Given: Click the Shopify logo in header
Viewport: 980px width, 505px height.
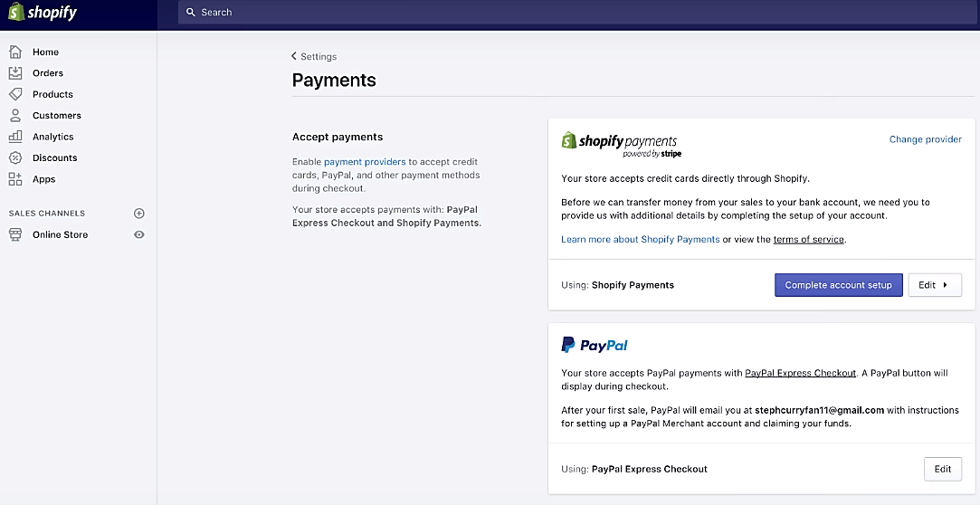Looking at the screenshot, I should point(43,12).
